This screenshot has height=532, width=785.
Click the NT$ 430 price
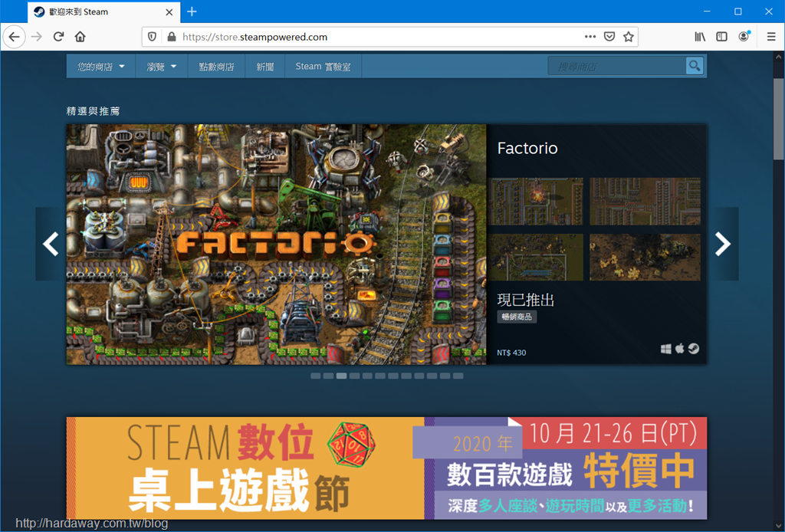tap(511, 353)
